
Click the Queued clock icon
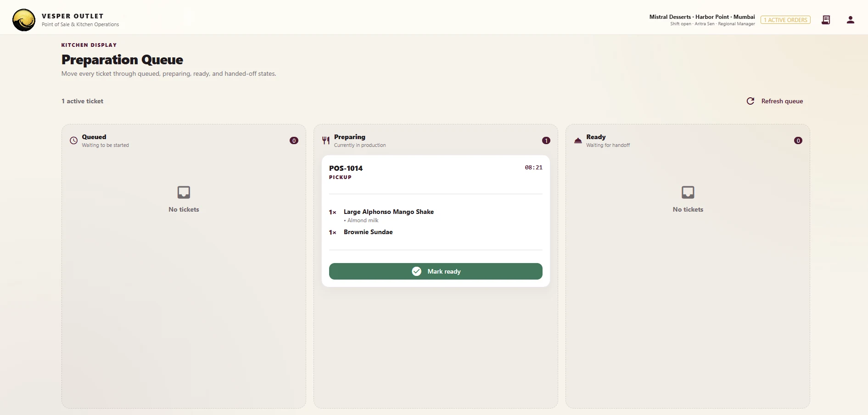73,140
